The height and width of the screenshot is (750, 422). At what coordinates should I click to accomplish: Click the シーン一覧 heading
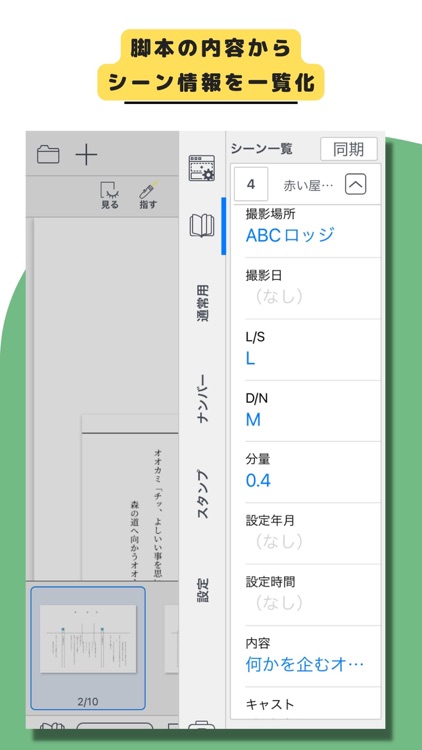click(x=261, y=149)
